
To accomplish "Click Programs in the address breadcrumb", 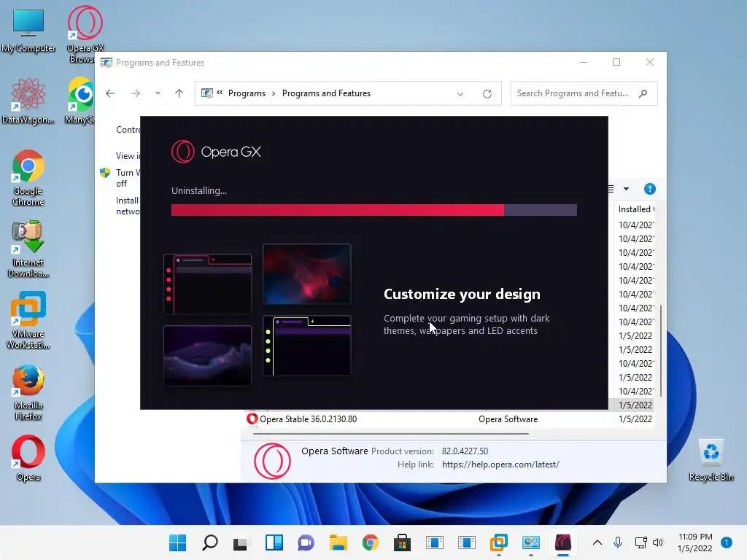I will pyautogui.click(x=247, y=93).
